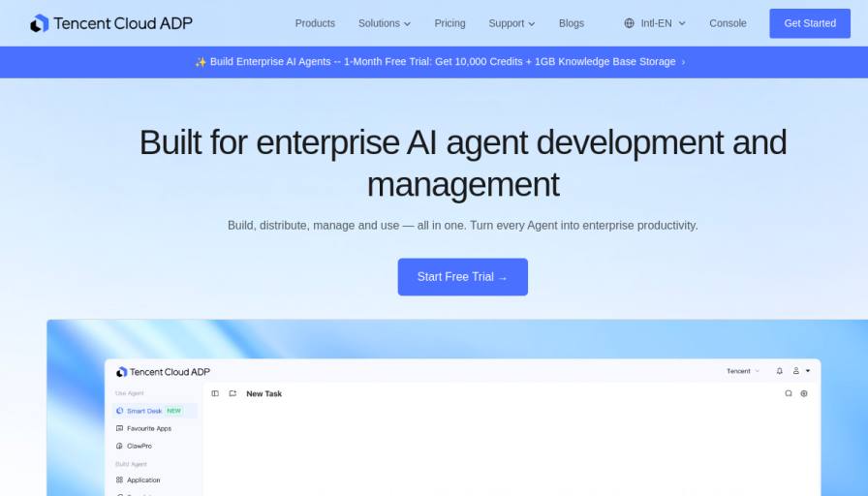Open the user profile icon in preview
868x496 pixels.
pyautogui.click(x=796, y=371)
